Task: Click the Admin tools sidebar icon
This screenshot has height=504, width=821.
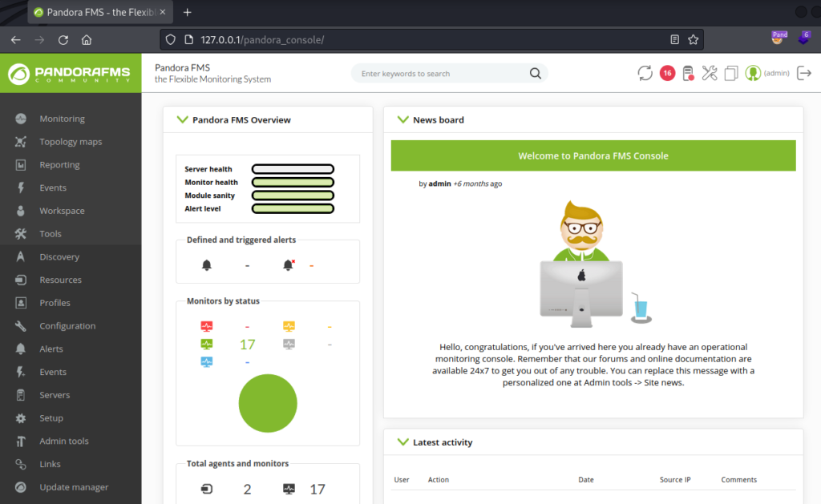Action: click(20, 442)
